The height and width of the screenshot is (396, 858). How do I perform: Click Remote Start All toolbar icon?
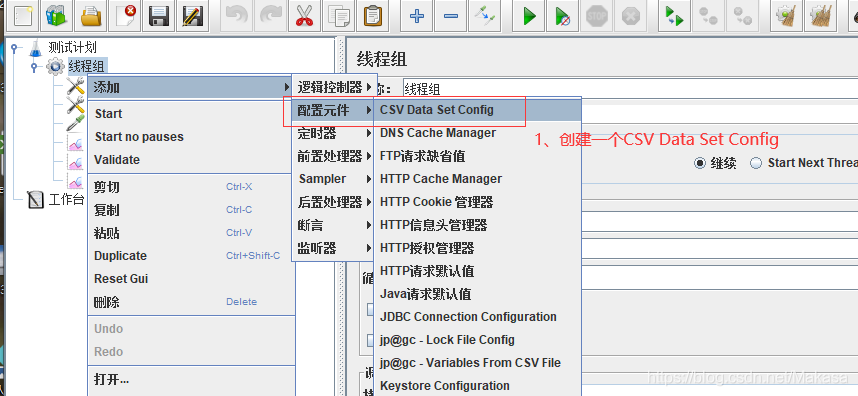pos(675,16)
